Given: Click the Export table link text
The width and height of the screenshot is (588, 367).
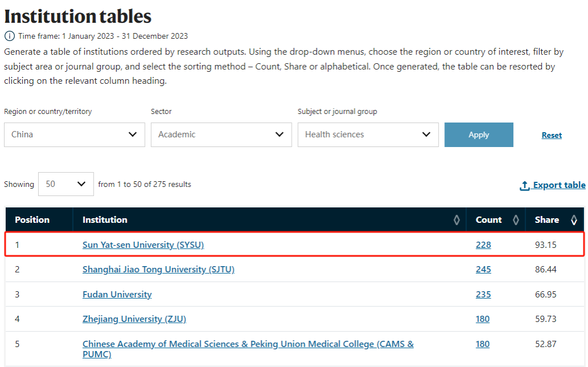Looking at the screenshot, I should pyautogui.click(x=559, y=185).
